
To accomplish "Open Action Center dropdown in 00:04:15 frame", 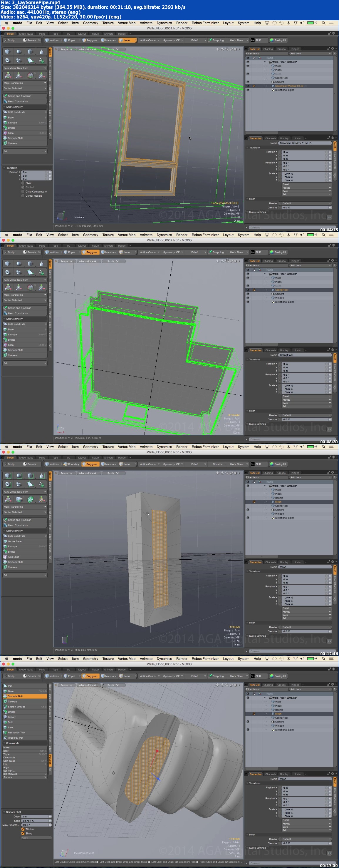I will coord(150,40).
